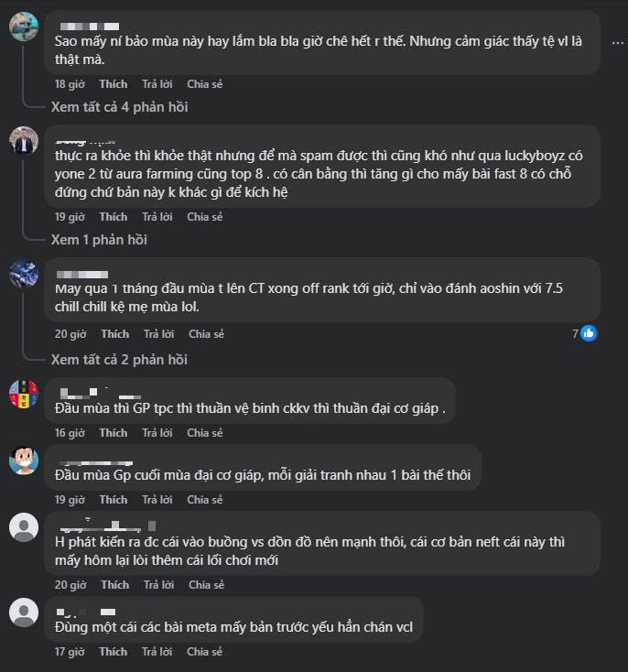Click default gray avatar beside "H phát kiến ra" comment
628x672 pixels.
pos(23,527)
